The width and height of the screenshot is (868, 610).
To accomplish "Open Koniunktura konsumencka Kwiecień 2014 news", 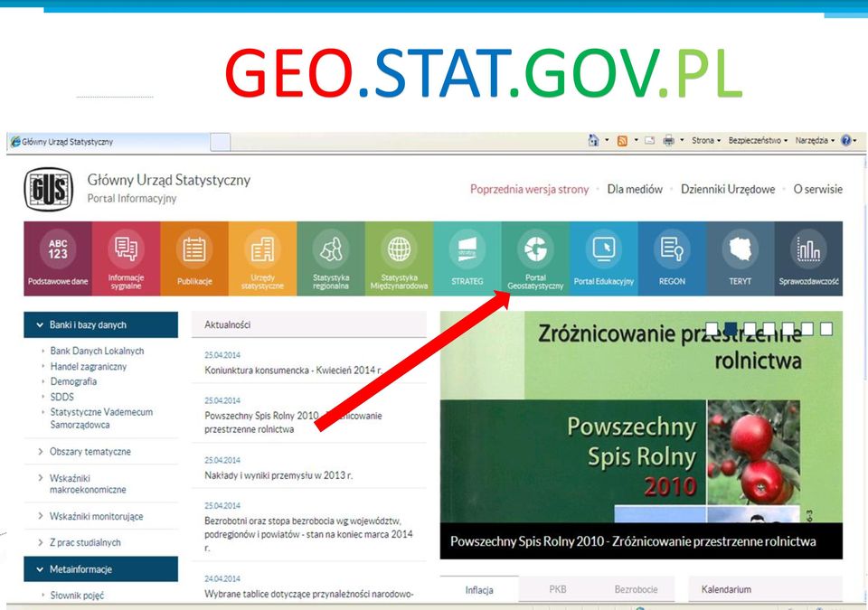I will click(x=293, y=371).
